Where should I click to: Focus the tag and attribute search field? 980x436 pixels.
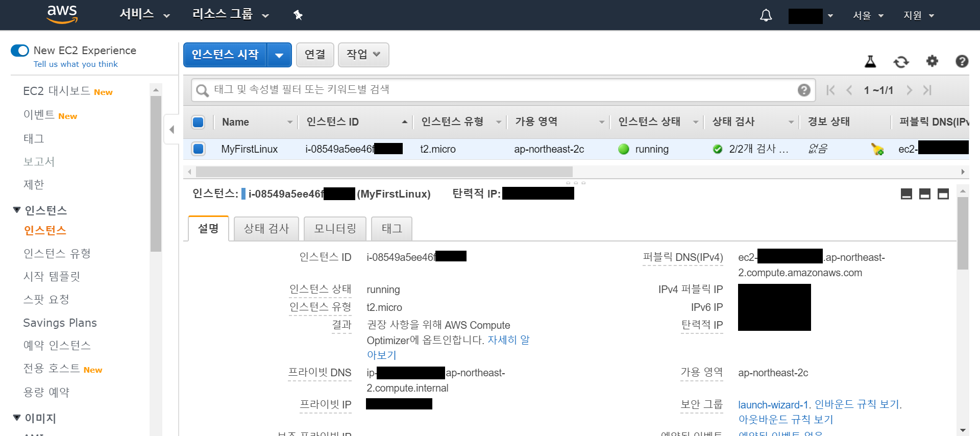click(x=503, y=90)
